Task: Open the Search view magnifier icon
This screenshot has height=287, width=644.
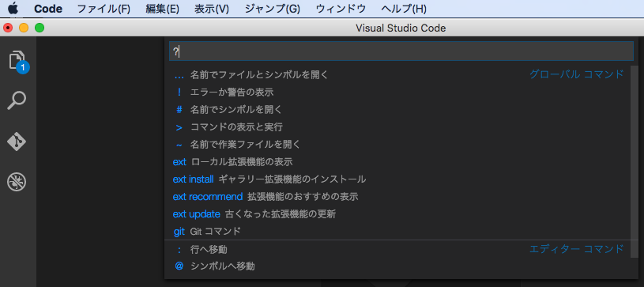Action: coord(17,100)
